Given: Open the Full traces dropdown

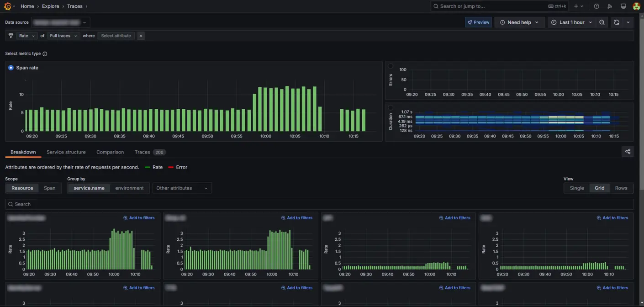Looking at the screenshot, I should 63,36.
